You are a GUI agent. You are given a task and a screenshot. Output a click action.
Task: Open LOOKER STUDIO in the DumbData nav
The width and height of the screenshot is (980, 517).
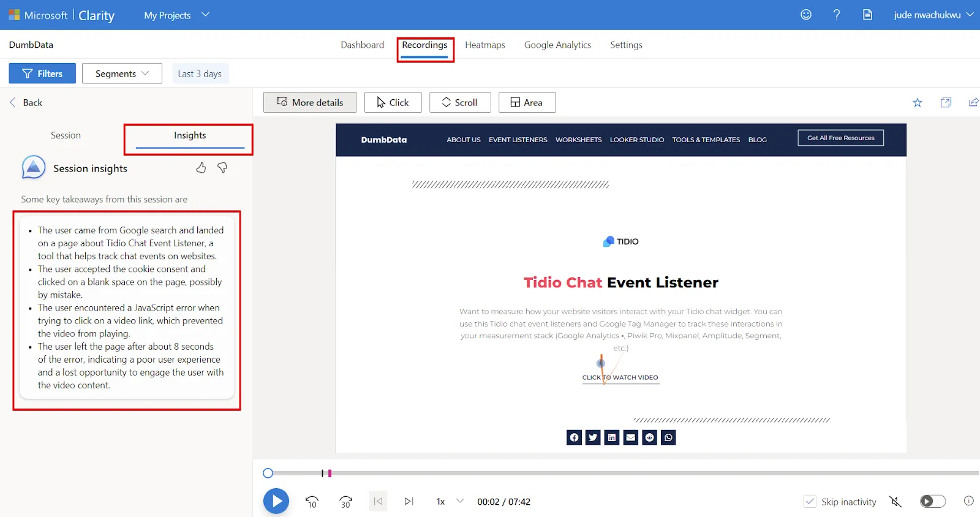[x=637, y=140]
